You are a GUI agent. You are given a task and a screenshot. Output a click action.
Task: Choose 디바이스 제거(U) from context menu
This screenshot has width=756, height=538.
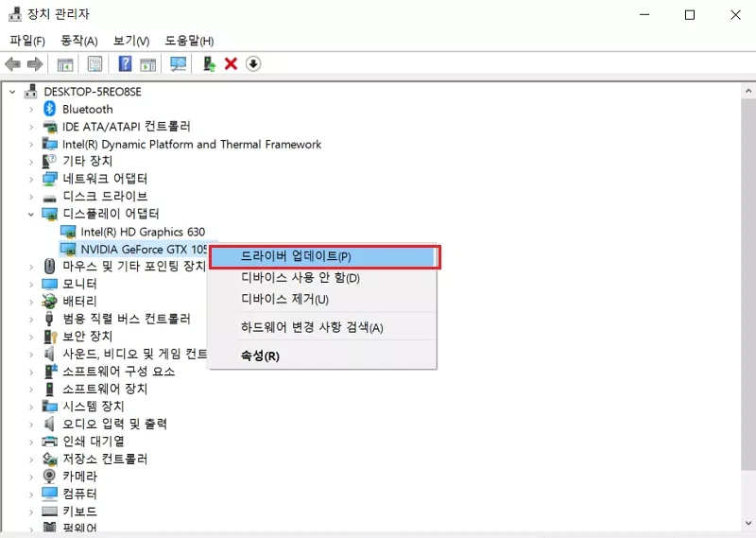(x=322, y=300)
